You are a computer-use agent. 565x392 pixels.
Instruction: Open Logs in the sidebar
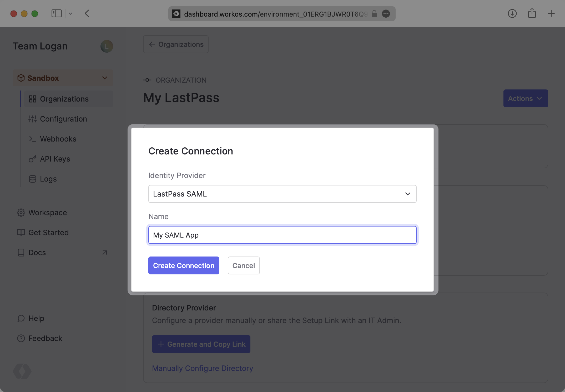[48, 179]
